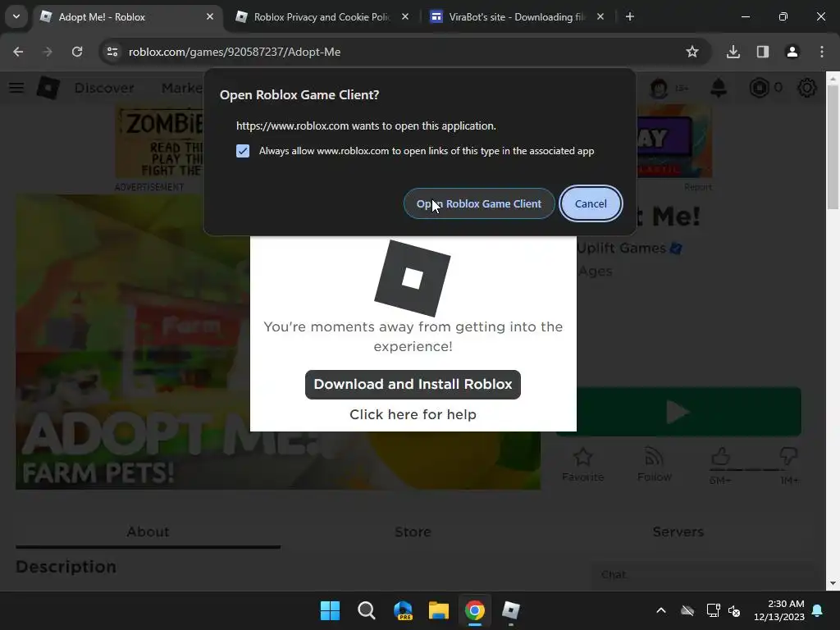Favorite the Adopt Me game

583,465
